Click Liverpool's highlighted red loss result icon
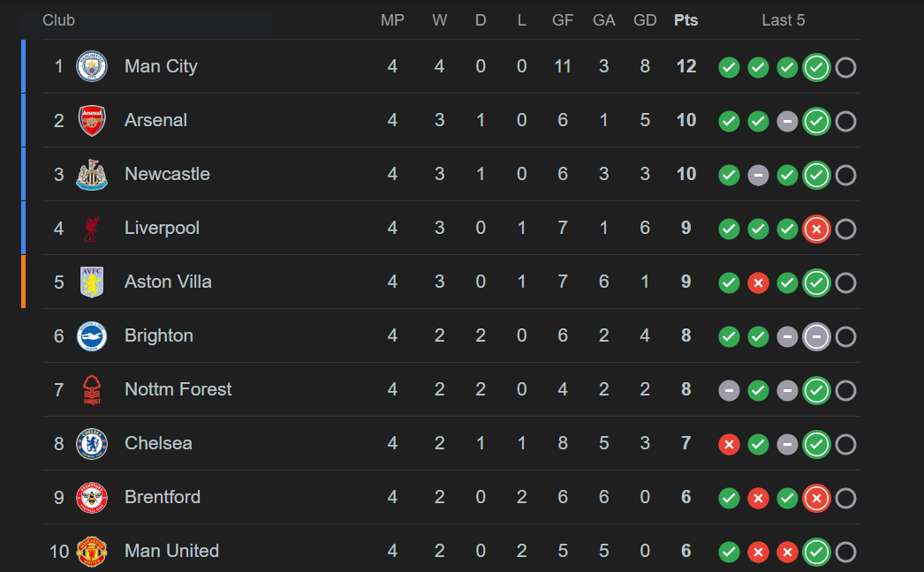 point(816,230)
